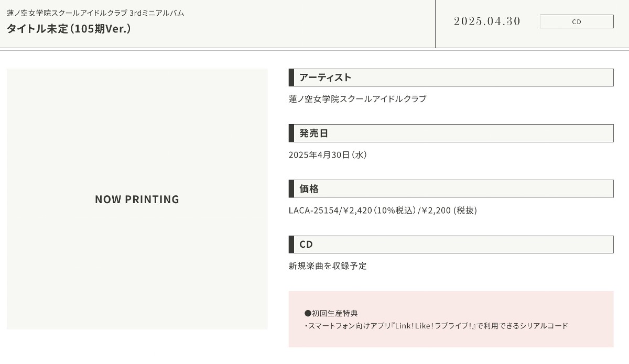Click the CD format tag in header
The image size is (629, 364).
[x=577, y=21]
